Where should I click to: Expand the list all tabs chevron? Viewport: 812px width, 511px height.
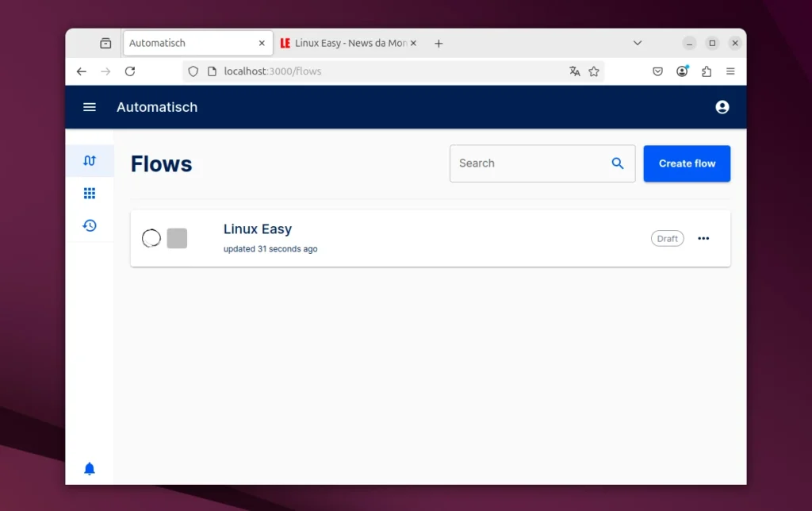point(638,43)
